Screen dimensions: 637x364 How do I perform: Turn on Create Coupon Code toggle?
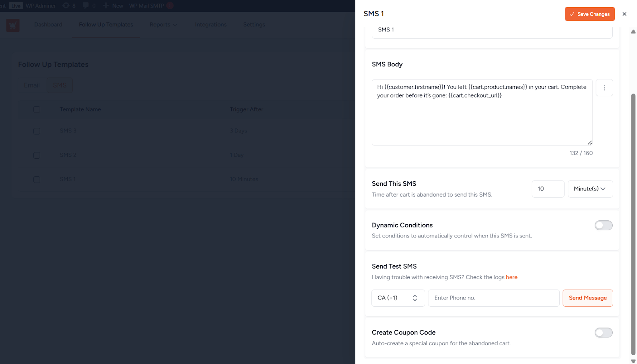tap(603, 333)
